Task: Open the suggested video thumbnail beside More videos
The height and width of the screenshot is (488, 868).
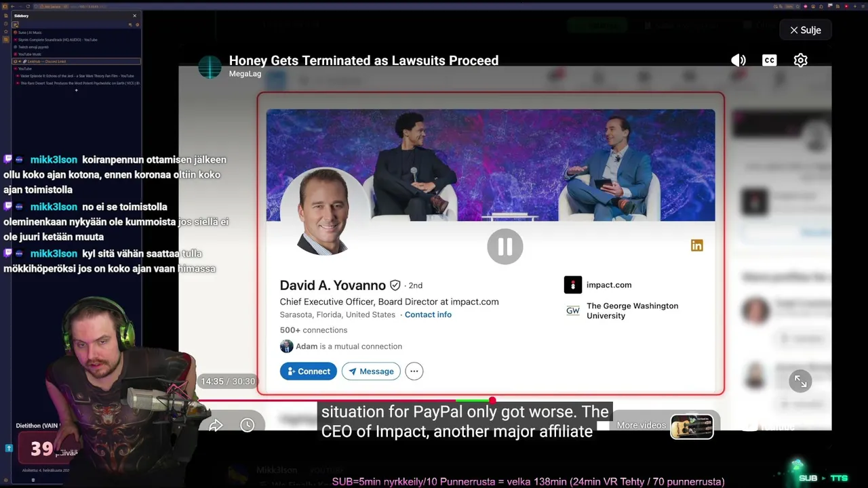Action: pyautogui.click(x=692, y=427)
